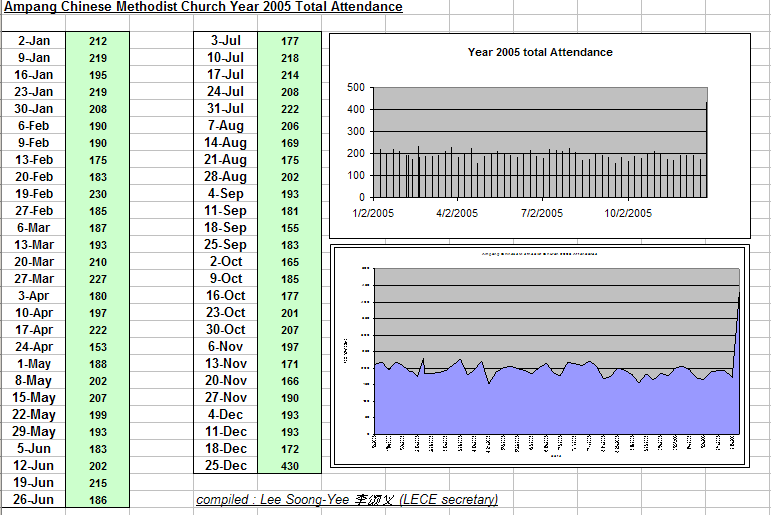Select the '6-Nov' date cell
771x515 pixels.
pos(226,347)
